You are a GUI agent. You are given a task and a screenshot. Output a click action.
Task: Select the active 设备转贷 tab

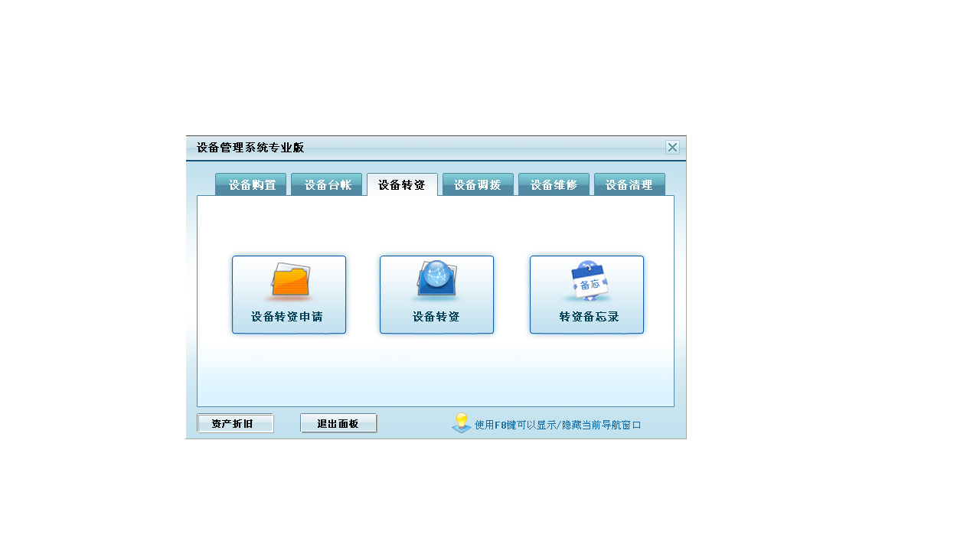pos(402,184)
